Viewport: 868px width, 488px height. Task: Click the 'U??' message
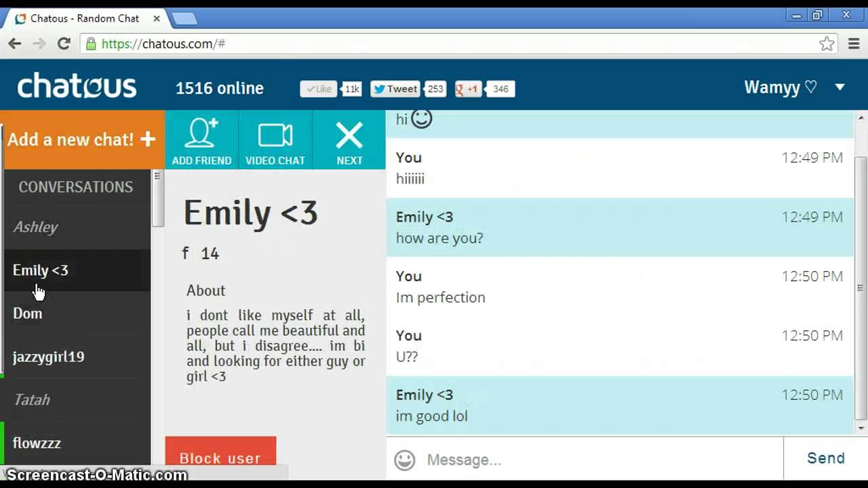point(407,357)
